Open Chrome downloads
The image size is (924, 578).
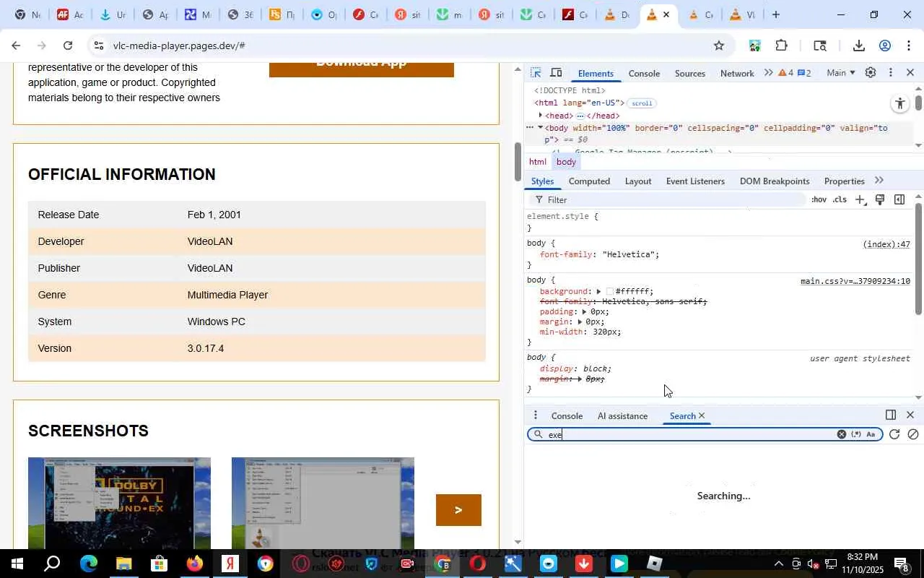click(x=858, y=46)
